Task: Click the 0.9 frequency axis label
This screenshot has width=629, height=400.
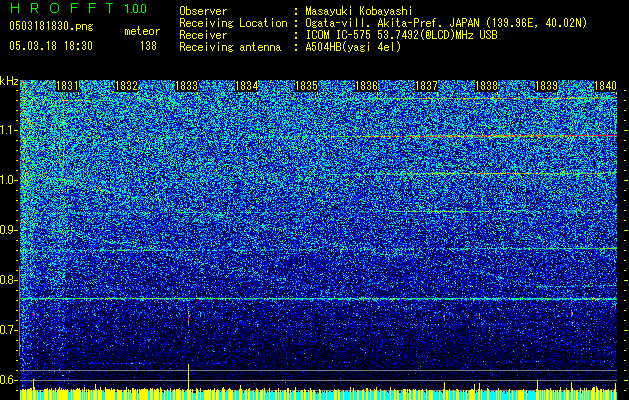Action: (9, 230)
